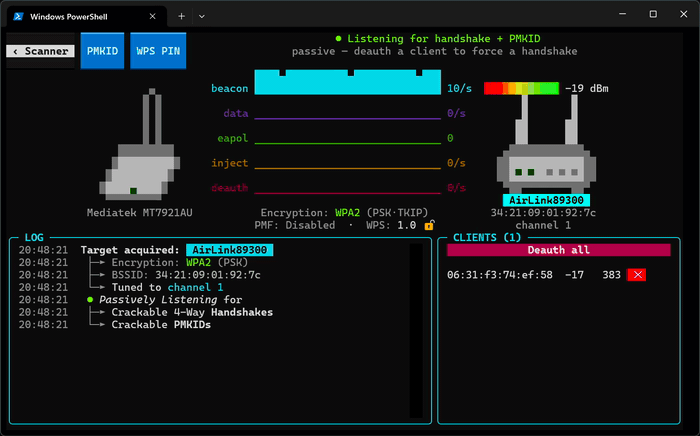Close the Windows PowerShell tab
Viewport: 700px width, 436px height.
coord(152,17)
